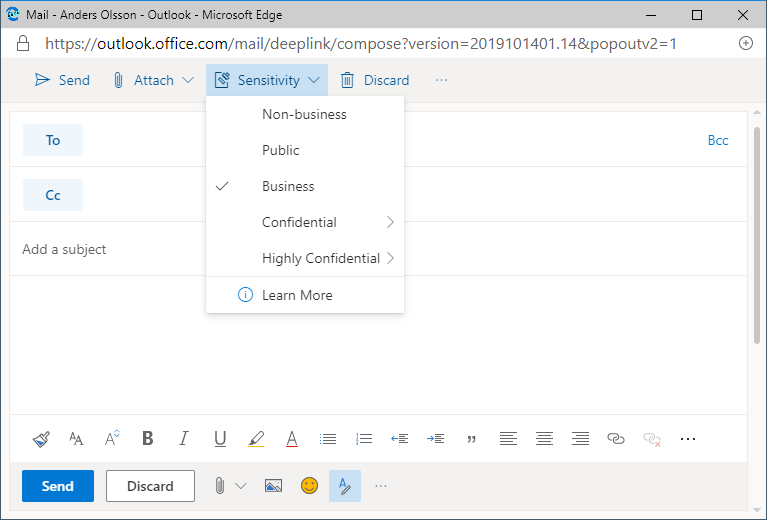Toggle underline formatting
Image resolution: width=767 pixels, height=520 pixels.
[220, 438]
